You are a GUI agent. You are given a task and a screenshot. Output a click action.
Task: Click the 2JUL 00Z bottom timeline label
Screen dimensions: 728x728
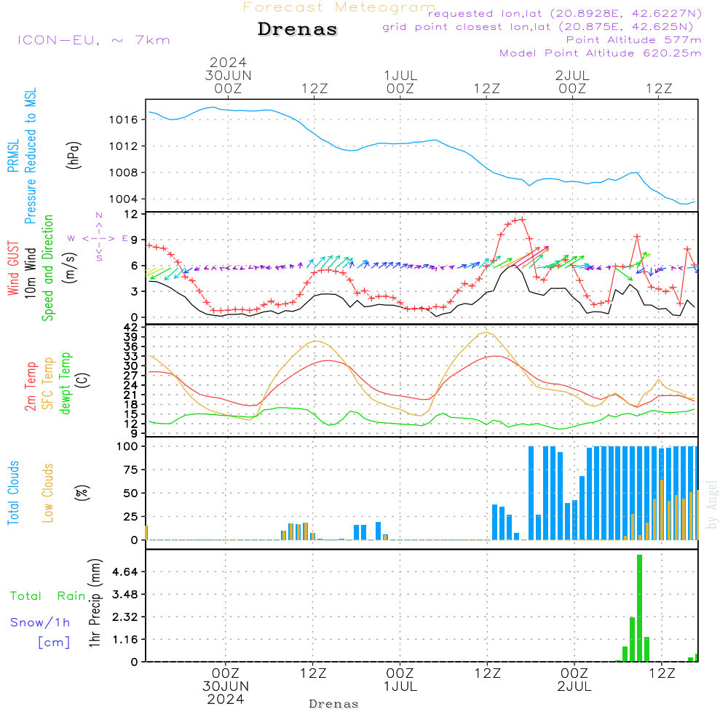574,679
